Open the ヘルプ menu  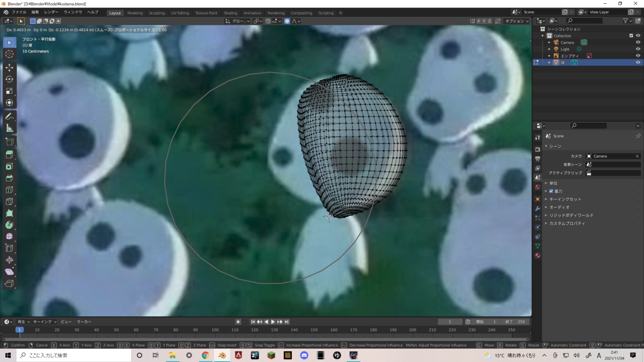(92, 12)
